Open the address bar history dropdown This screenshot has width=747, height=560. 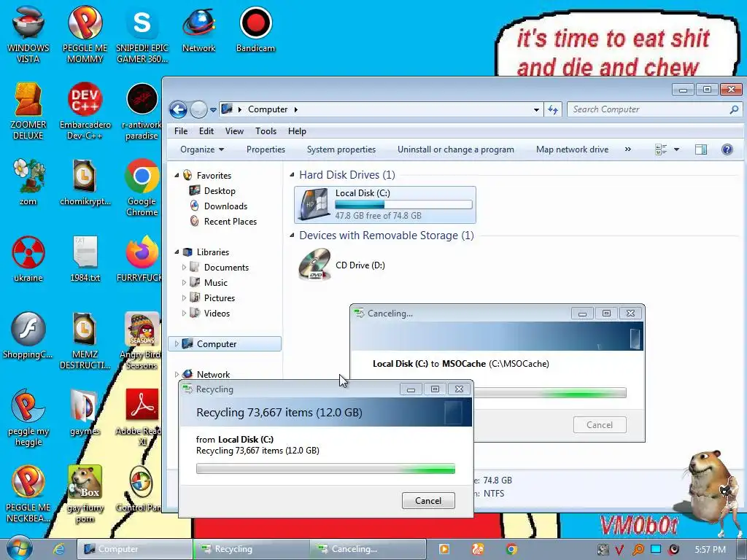(536, 110)
